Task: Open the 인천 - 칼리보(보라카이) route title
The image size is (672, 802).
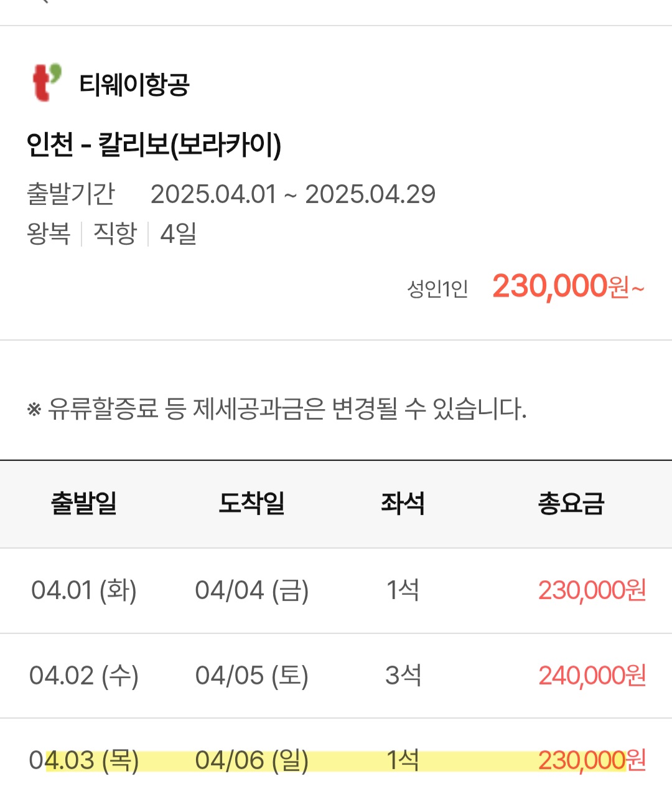Action: coord(154,145)
